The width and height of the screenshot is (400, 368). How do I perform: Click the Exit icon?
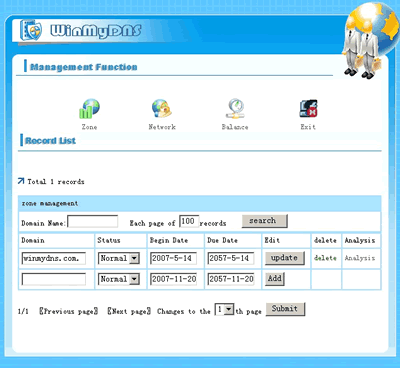click(x=308, y=109)
